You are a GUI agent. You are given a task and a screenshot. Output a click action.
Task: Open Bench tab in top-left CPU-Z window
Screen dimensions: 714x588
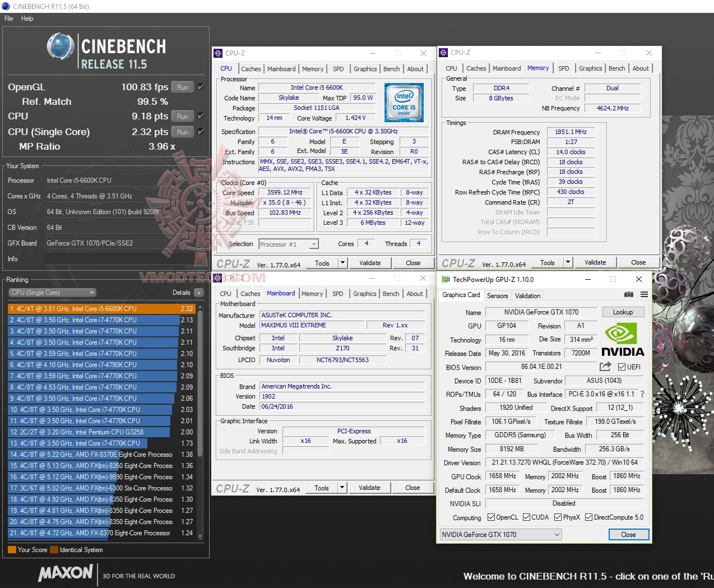[392, 69]
